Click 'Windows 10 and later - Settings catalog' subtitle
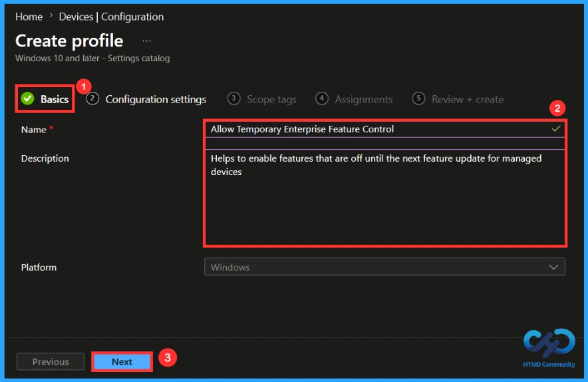The height and width of the screenshot is (382, 588). tap(92, 59)
